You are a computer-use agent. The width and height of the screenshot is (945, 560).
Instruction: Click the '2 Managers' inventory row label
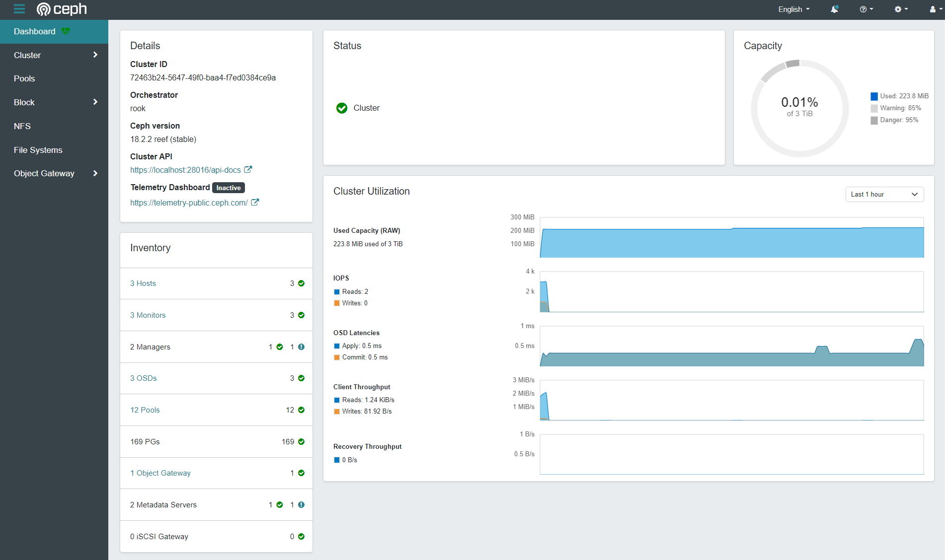point(150,347)
